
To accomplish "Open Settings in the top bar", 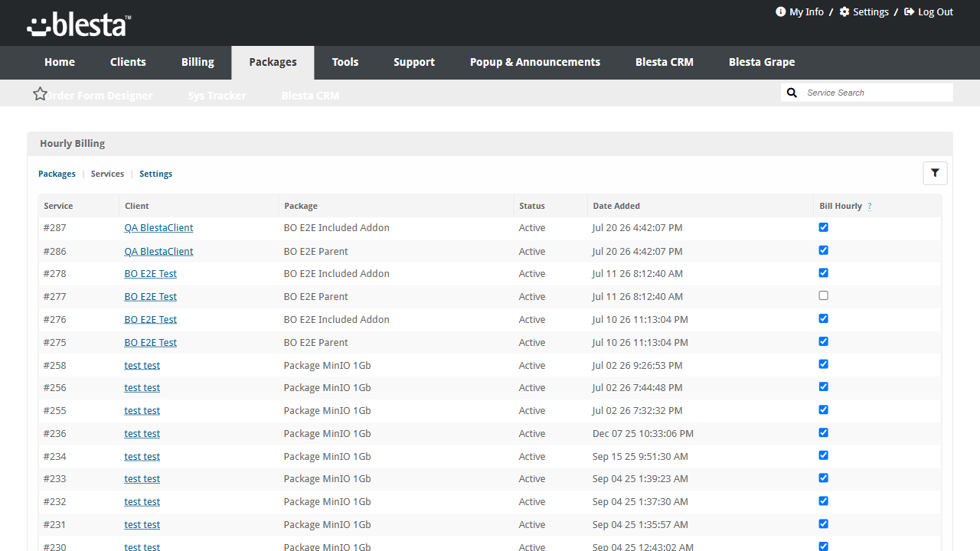I will click(x=864, y=11).
